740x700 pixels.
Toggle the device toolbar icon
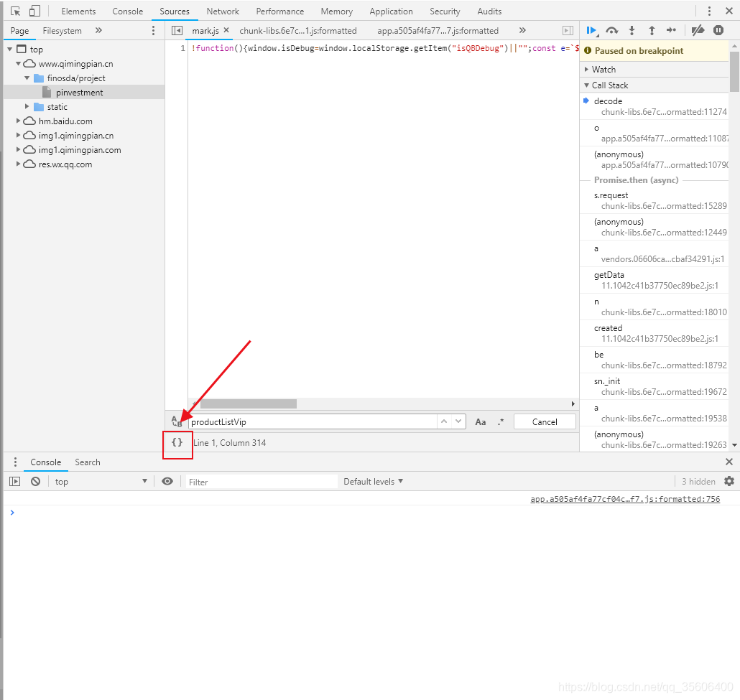[34, 11]
